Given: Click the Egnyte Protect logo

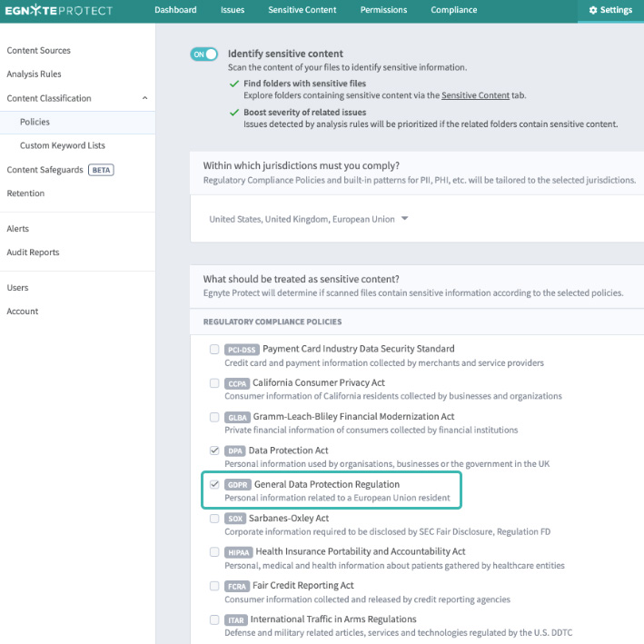Looking at the screenshot, I should pyautogui.click(x=59, y=10).
